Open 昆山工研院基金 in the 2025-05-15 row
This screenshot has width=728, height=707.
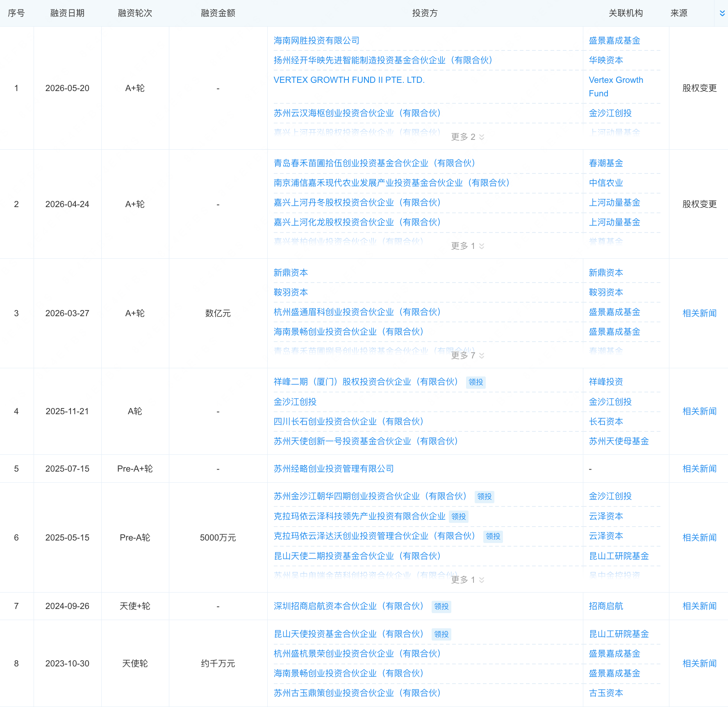(619, 556)
